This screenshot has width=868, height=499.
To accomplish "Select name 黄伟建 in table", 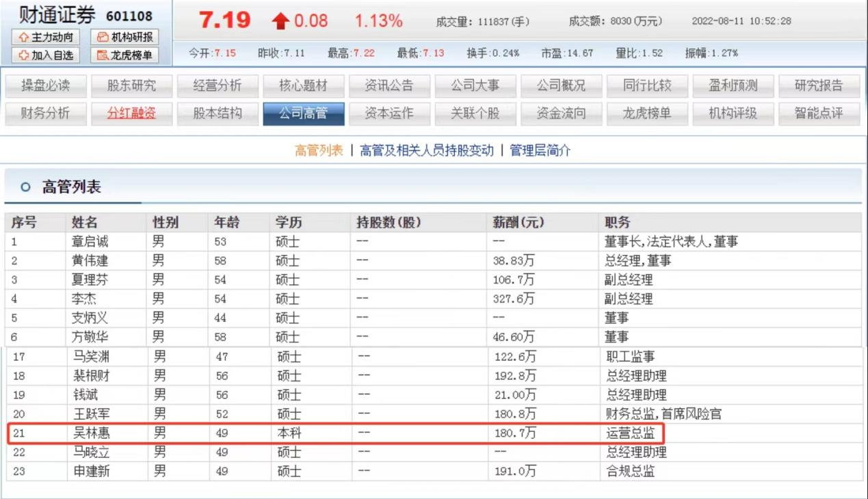I will point(90,261).
